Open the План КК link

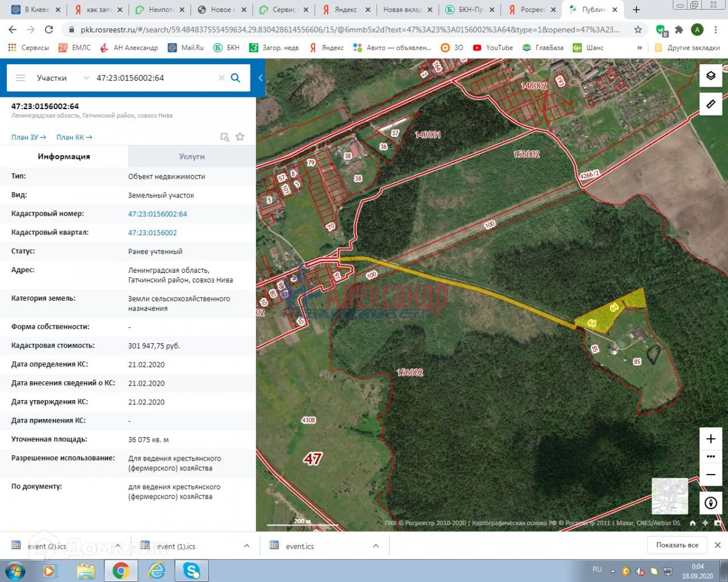(x=74, y=138)
